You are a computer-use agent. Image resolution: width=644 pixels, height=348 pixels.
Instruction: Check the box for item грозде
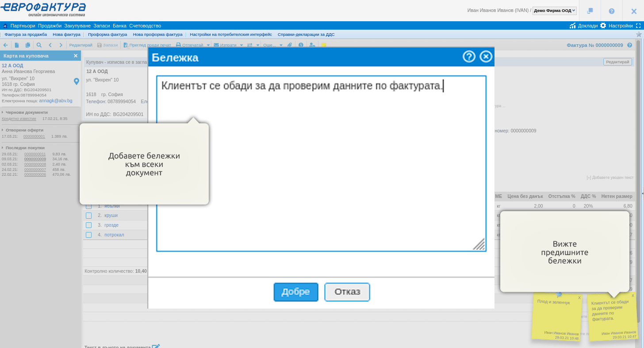point(88,225)
